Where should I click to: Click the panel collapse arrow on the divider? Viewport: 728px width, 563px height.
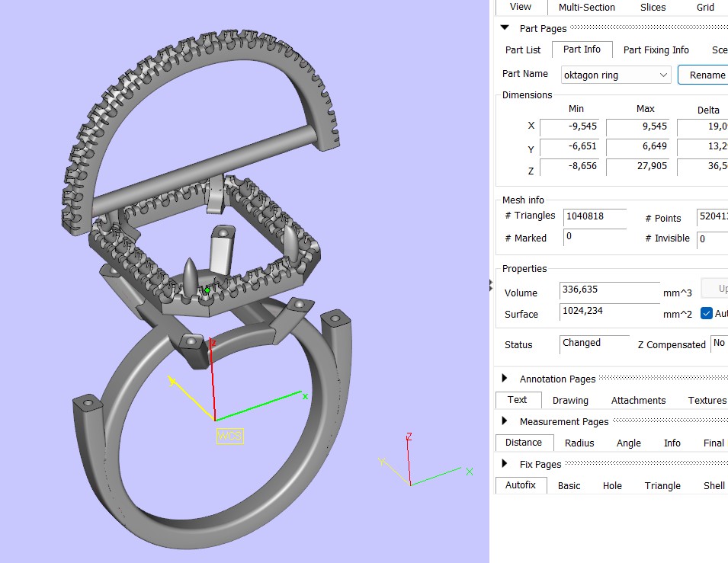pos(491,286)
